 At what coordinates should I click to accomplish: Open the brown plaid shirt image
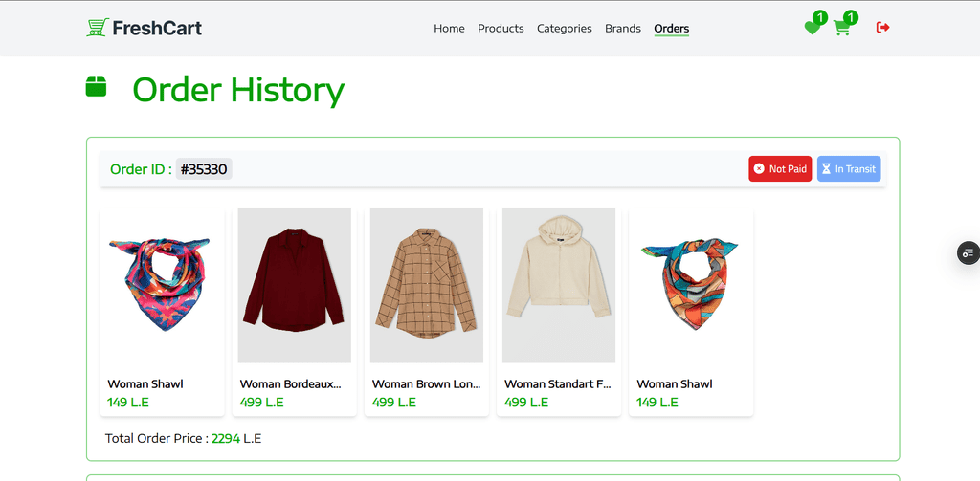coord(426,285)
